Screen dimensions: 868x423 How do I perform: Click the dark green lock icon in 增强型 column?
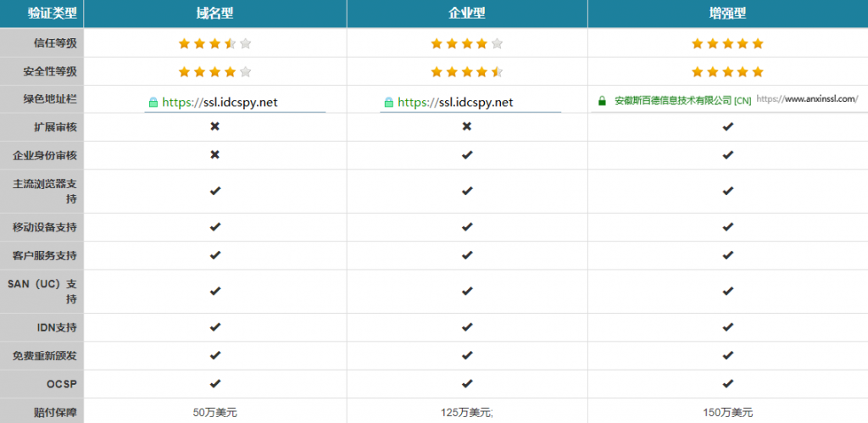[x=602, y=100]
